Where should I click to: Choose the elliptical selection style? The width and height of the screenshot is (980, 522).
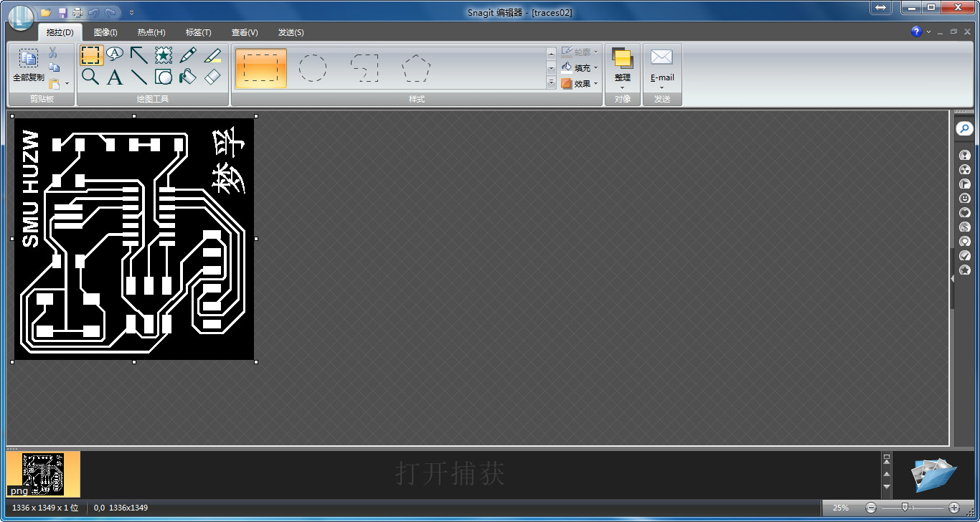point(313,69)
